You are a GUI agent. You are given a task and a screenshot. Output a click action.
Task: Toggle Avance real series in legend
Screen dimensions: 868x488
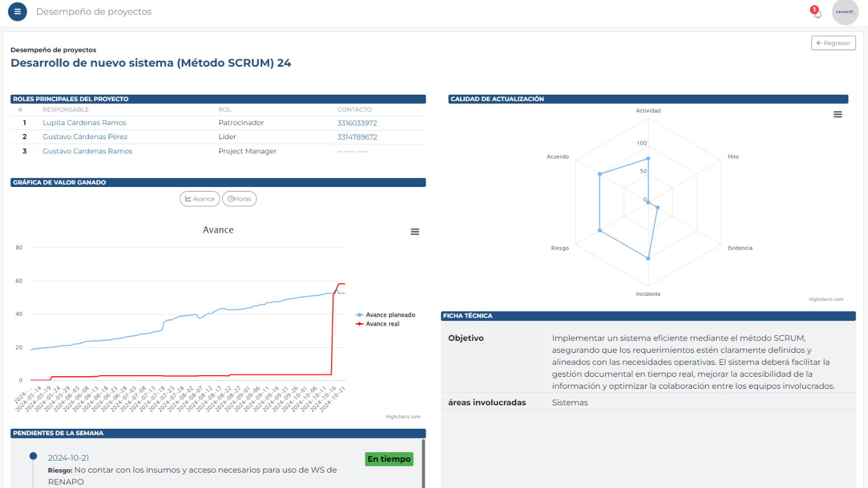point(382,324)
